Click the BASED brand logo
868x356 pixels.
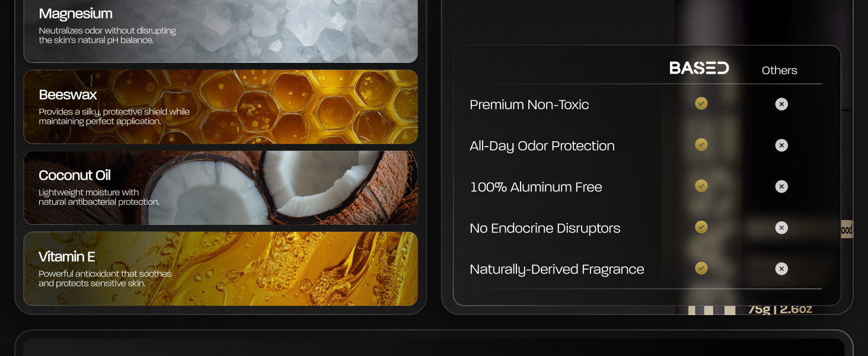pyautogui.click(x=699, y=68)
